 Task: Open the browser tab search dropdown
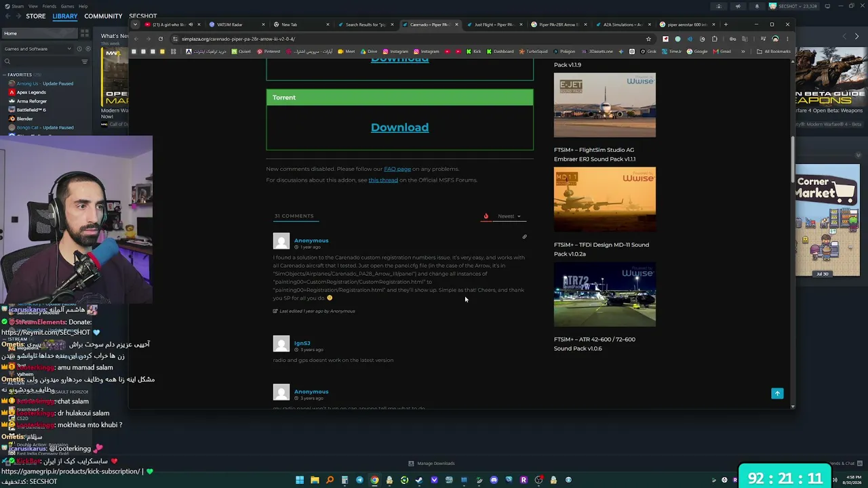[135, 24]
